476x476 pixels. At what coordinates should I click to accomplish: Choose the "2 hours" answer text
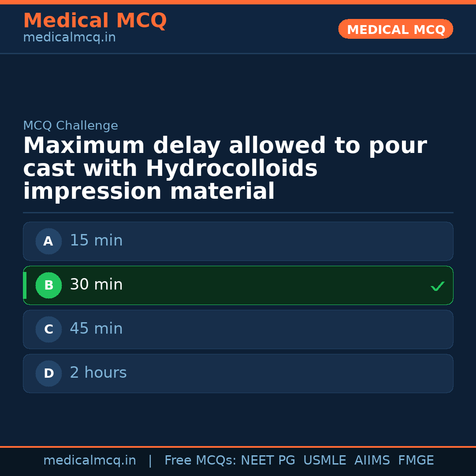click(x=98, y=373)
